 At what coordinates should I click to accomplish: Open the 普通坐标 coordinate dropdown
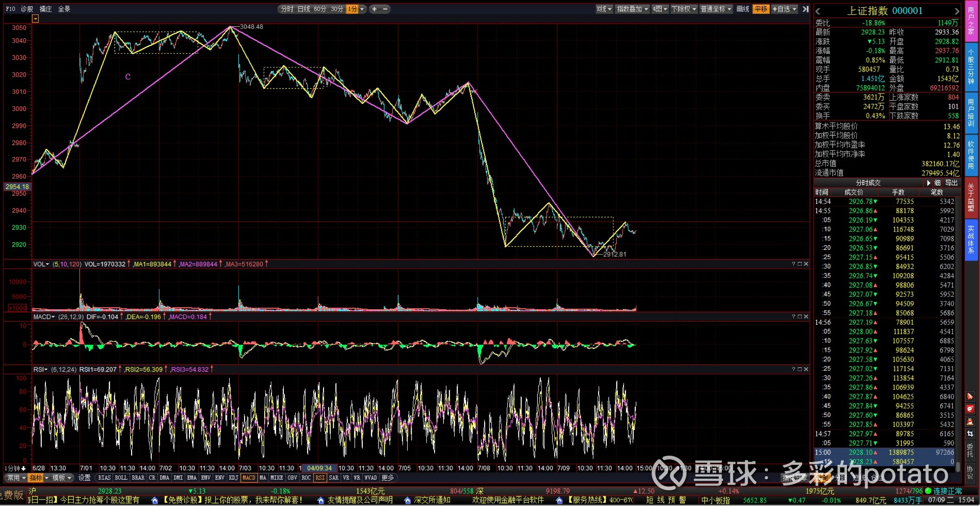click(716, 9)
